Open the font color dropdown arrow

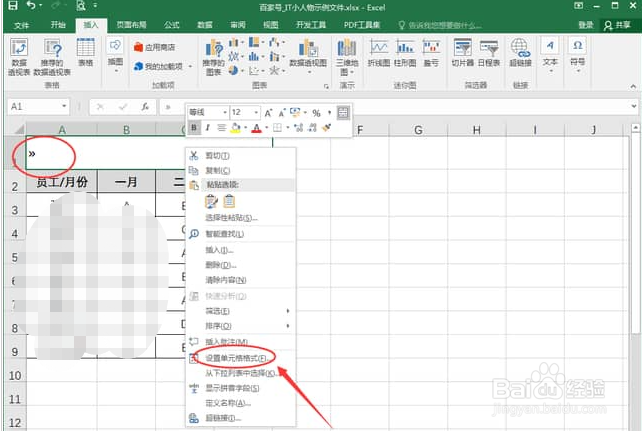(266, 128)
